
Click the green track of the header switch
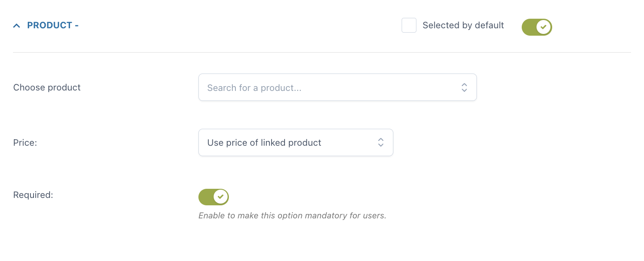pos(529,27)
